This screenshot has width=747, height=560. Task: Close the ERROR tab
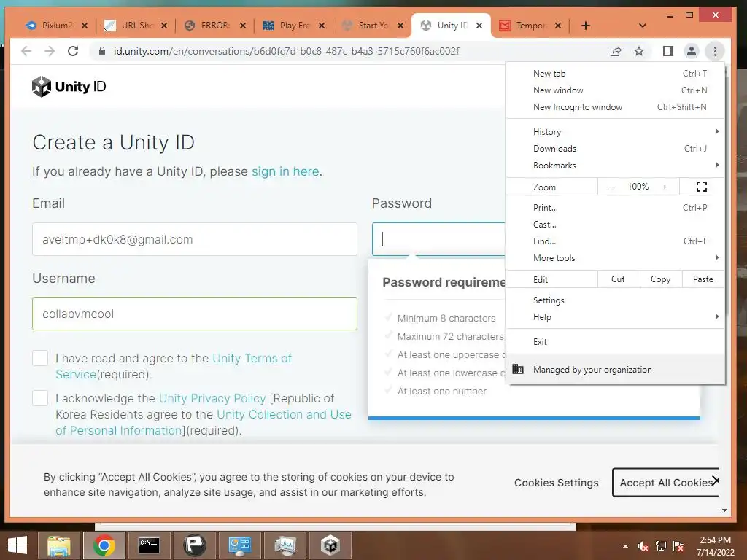(243, 26)
